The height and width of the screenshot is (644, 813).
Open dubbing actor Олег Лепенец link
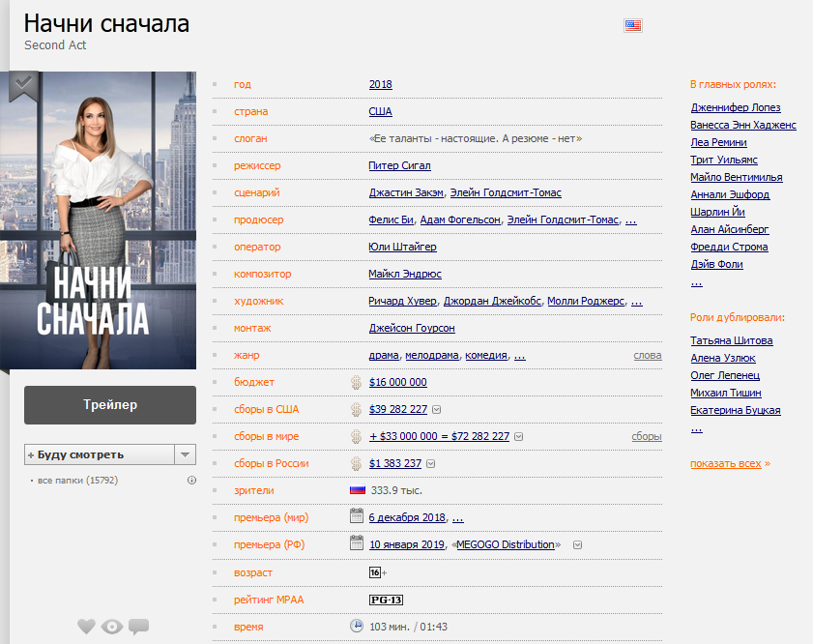(x=725, y=375)
